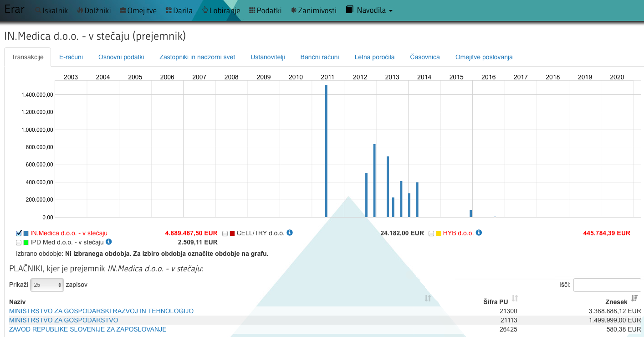Click the Zanimivosti asterisk icon
This screenshot has width=644, height=337.
(293, 10)
